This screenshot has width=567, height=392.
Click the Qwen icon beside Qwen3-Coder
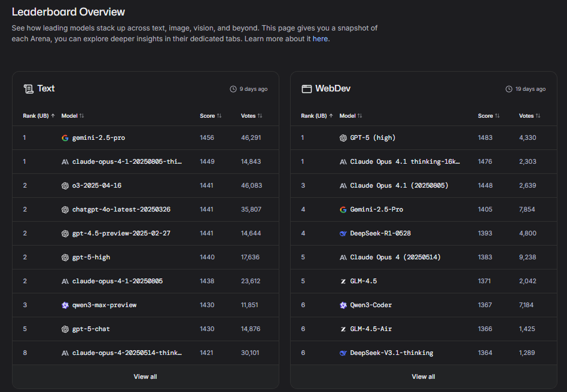point(343,305)
